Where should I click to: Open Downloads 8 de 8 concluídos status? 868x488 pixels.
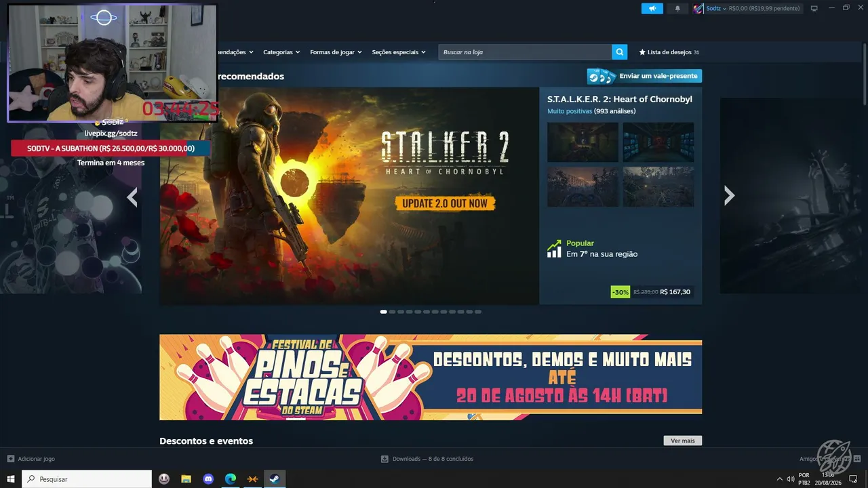pos(427,459)
